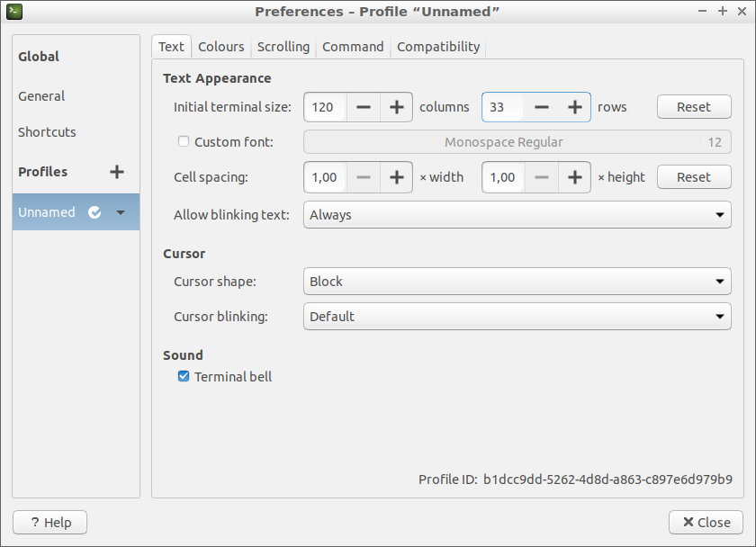Open the Cursor blinking dropdown
This screenshot has width=756, height=547.
517,317
